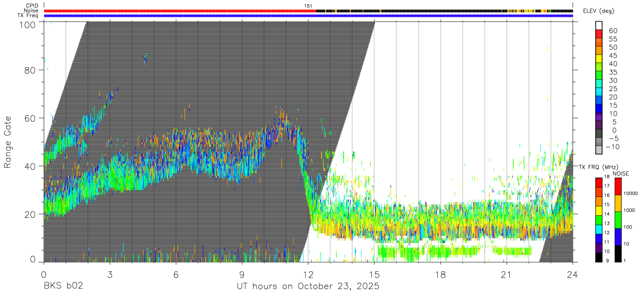644x297 pixels.
Task: Click range gate tick label 80
Action: 30,70
